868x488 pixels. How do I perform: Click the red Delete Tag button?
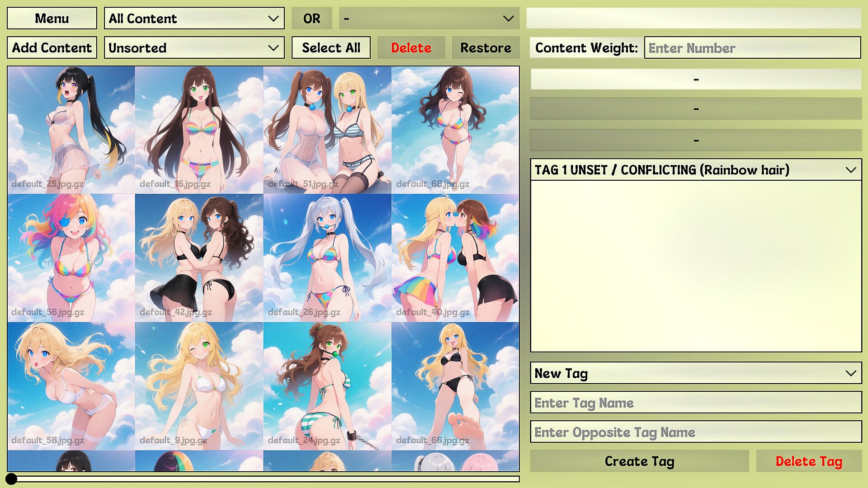coord(809,461)
